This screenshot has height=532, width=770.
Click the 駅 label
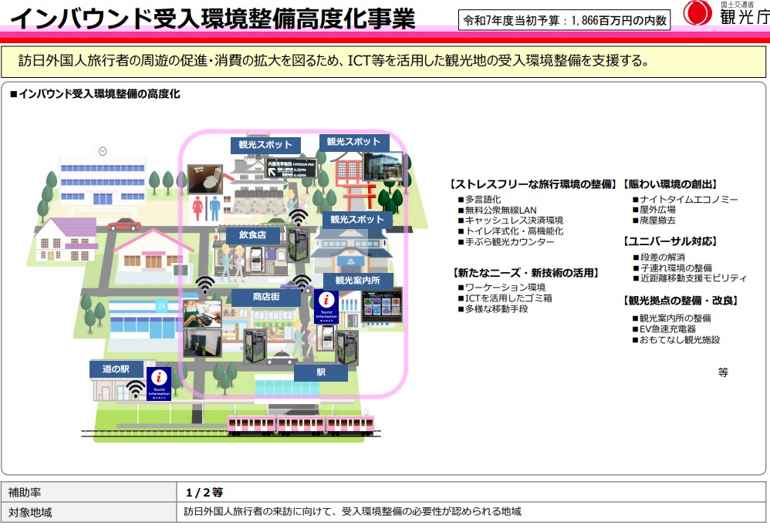coord(321,372)
